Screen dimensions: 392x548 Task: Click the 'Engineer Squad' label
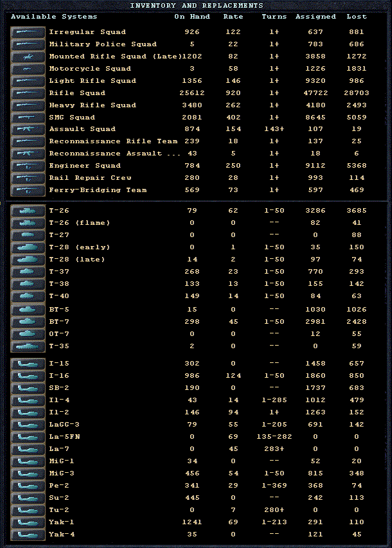tap(85, 166)
